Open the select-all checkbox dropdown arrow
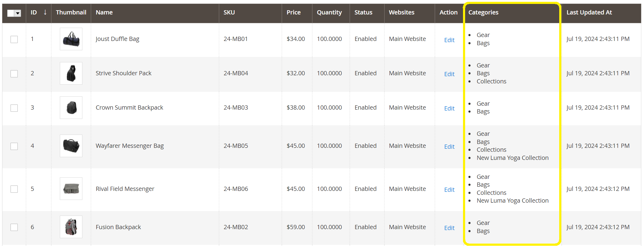This screenshot has width=644, height=246. point(18,13)
